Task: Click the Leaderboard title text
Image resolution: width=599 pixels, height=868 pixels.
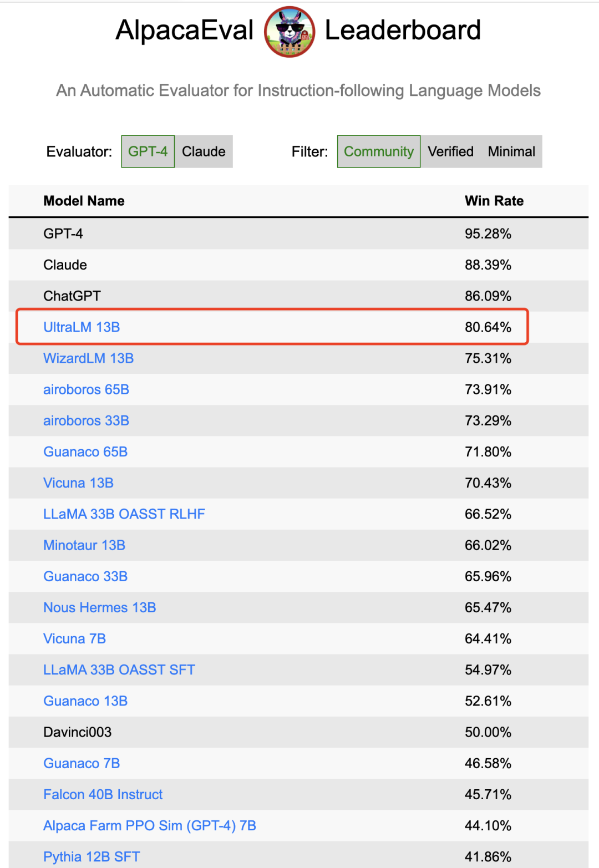Action: click(x=403, y=31)
